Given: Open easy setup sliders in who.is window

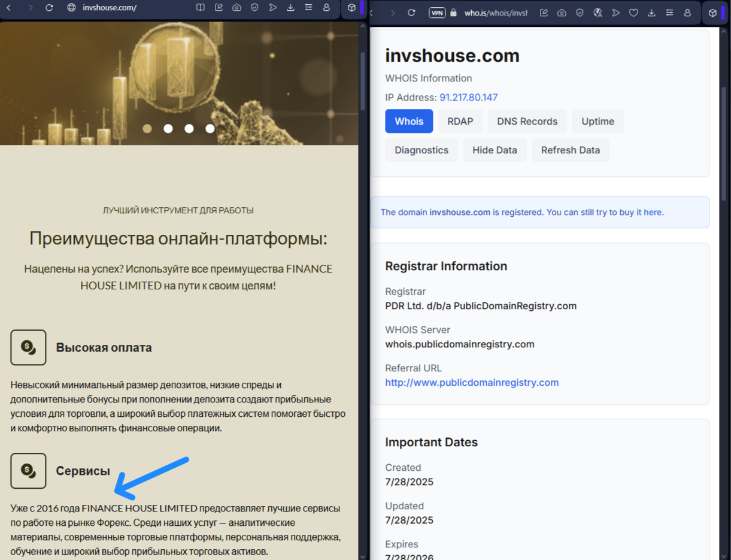Looking at the screenshot, I should click(x=669, y=13).
